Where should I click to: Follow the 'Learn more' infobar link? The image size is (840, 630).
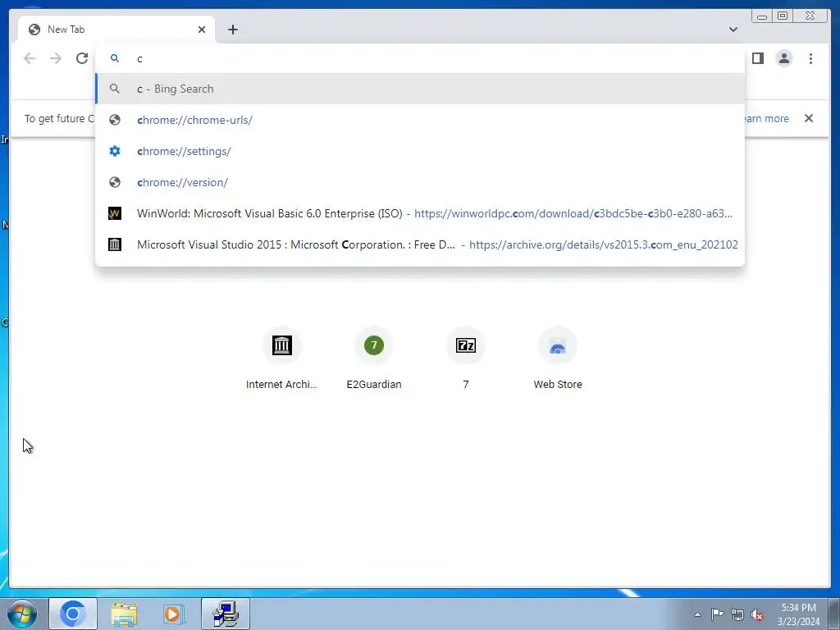(x=766, y=118)
